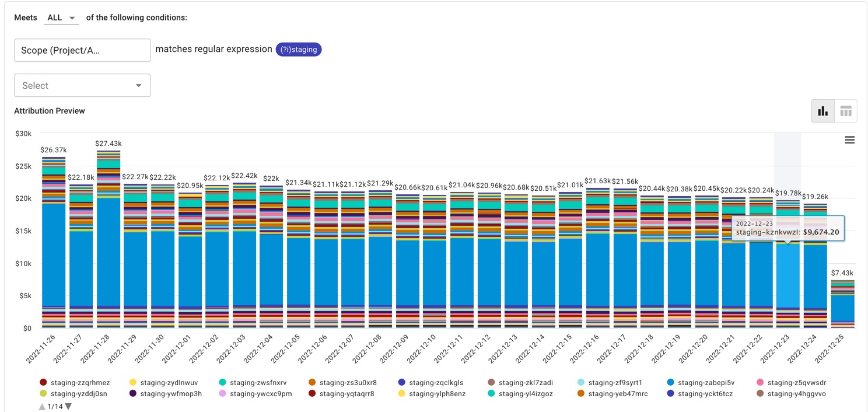Expand the empty Select dropdown
This screenshot has width=868, height=412.
(x=82, y=85)
